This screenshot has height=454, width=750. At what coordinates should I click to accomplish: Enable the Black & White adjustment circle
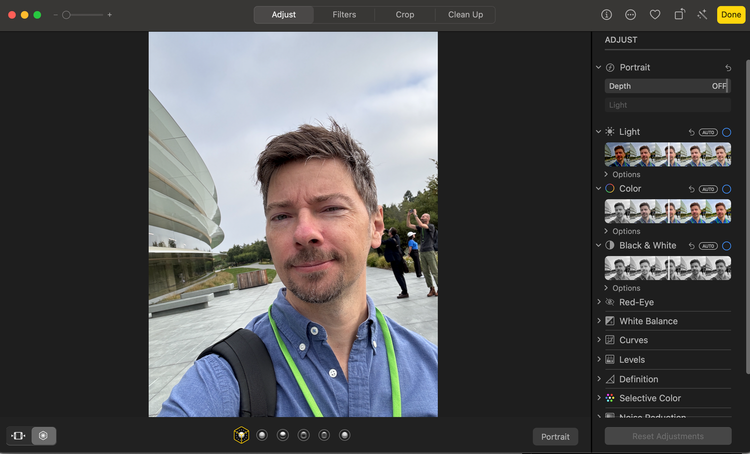coord(726,246)
